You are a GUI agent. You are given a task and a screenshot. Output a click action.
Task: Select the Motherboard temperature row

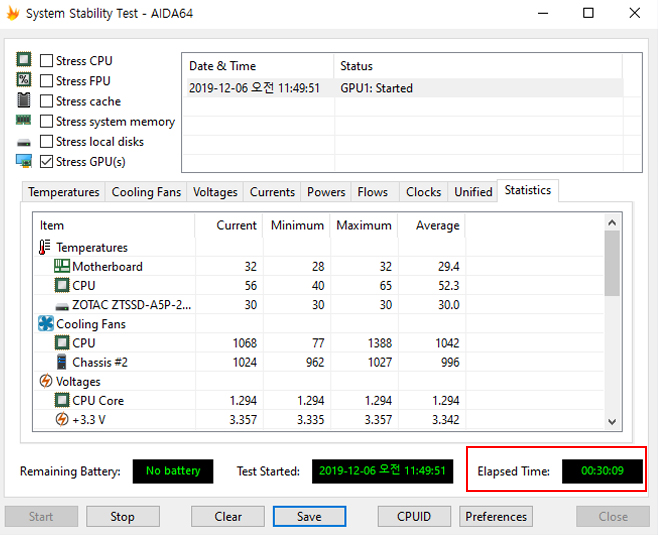tap(319, 266)
